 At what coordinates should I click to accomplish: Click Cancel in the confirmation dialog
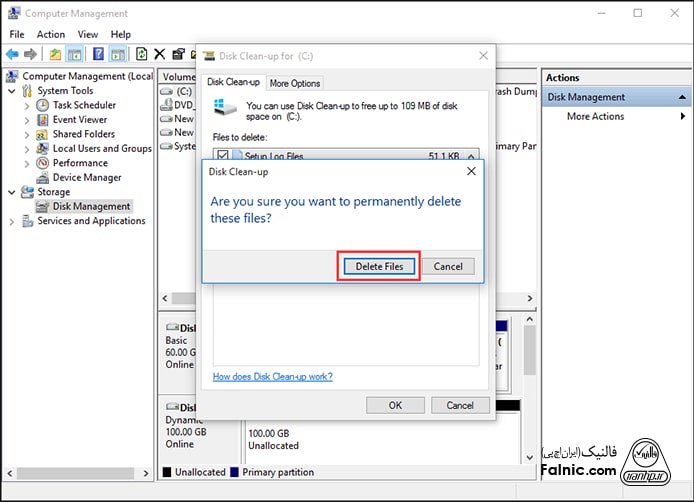pos(448,266)
